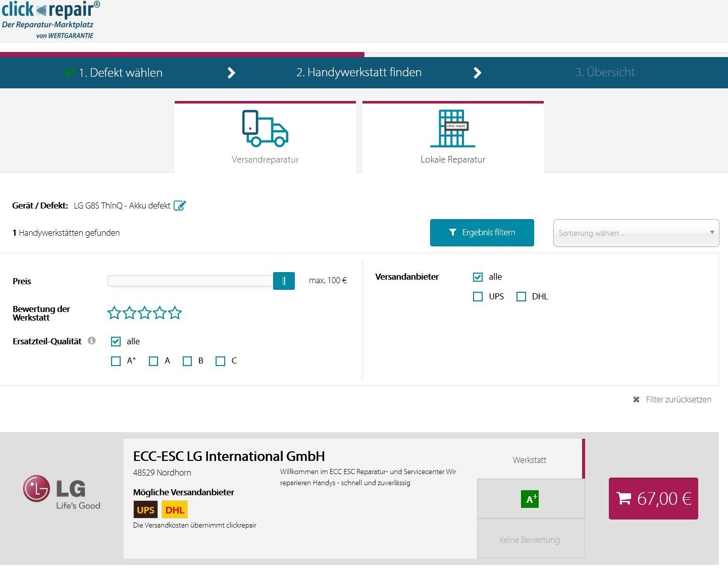This screenshot has width=728, height=572.
Task: Click step 3. Übersicht
Action: [x=605, y=72]
